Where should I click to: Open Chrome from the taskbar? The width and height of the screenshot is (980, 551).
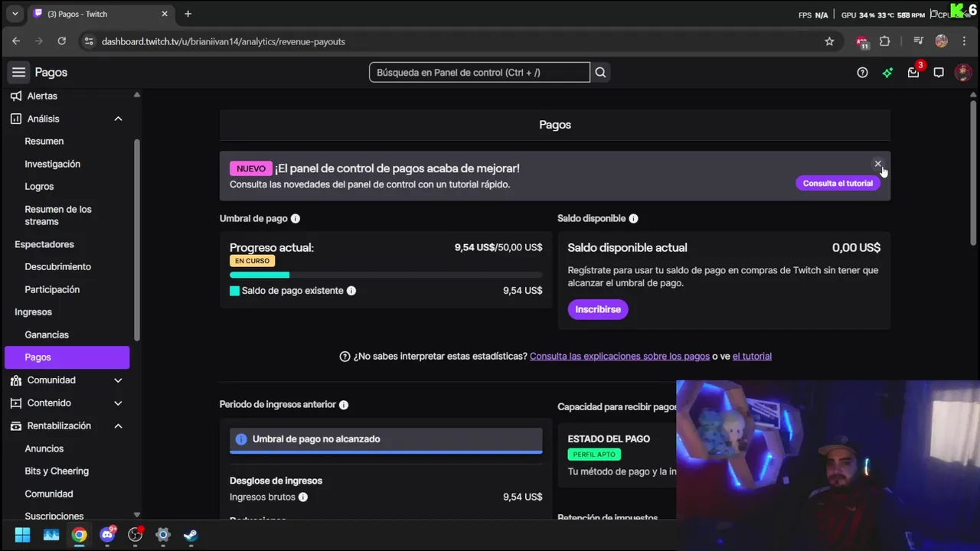pos(80,535)
